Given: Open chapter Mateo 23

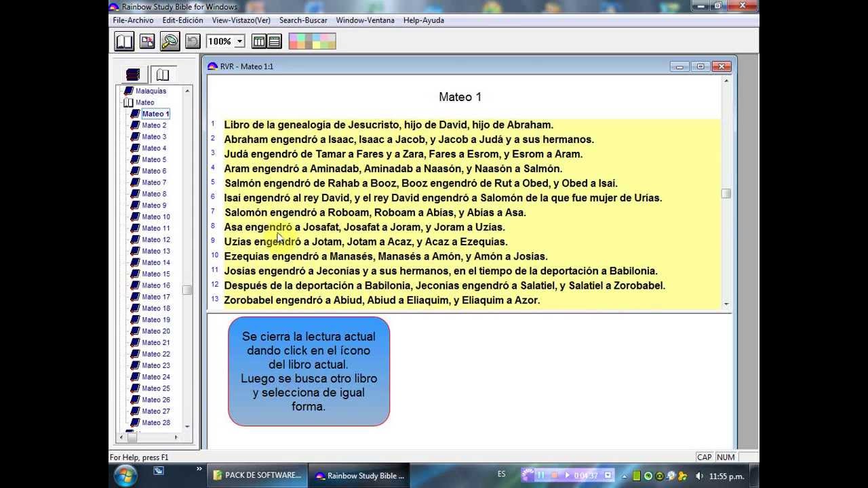Looking at the screenshot, I should click(156, 366).
